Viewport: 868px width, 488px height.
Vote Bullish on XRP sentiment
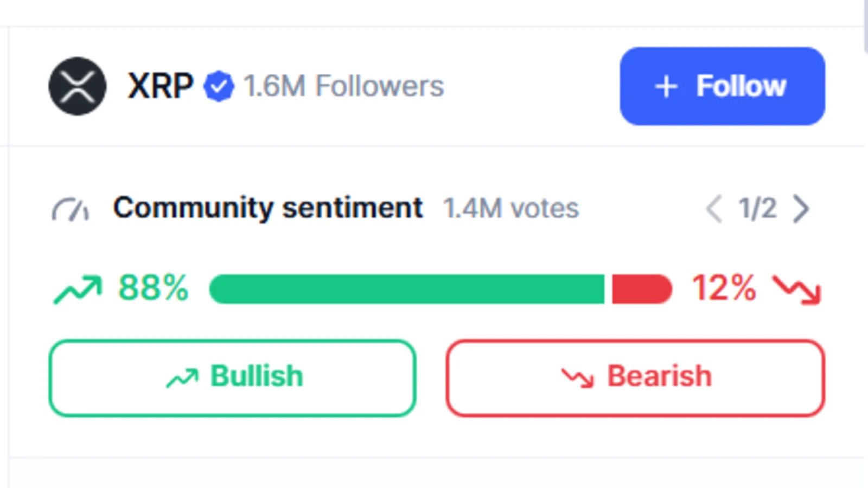[232, 378]
